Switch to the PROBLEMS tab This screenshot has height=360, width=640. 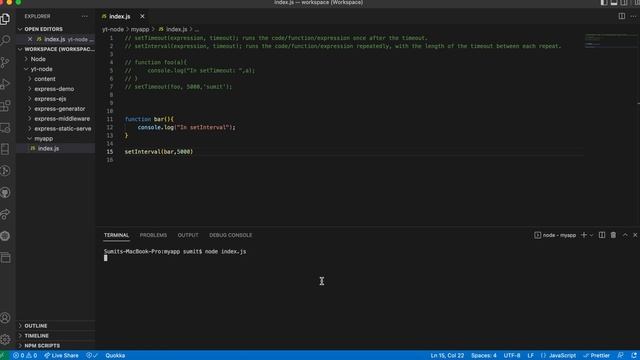pyautogui.click(x=153, y=235)
